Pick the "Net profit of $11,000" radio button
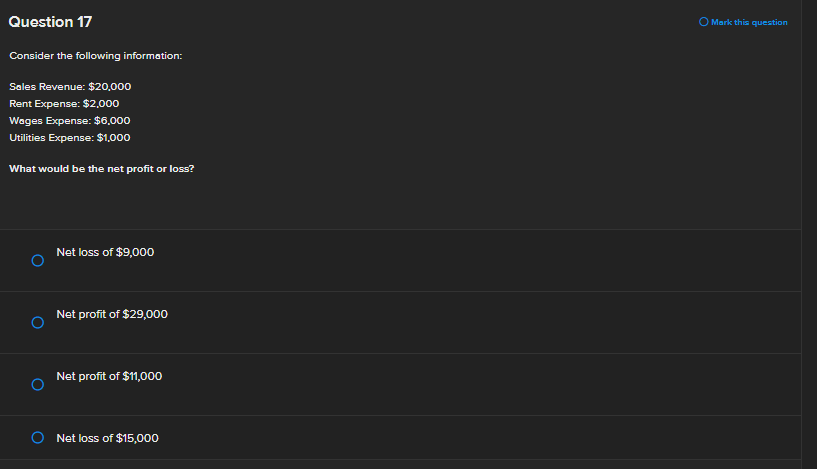This screenshot has height=469, width=817. pos(37,384)
